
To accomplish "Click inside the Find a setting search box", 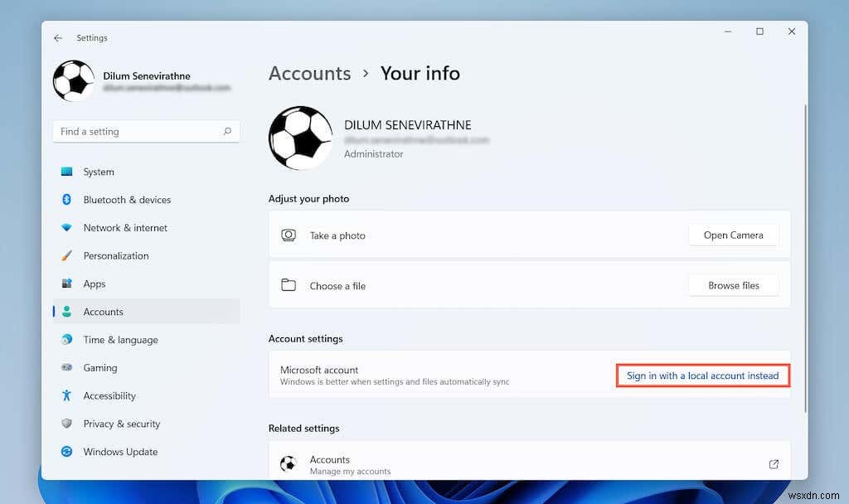I will coord(141,131).
